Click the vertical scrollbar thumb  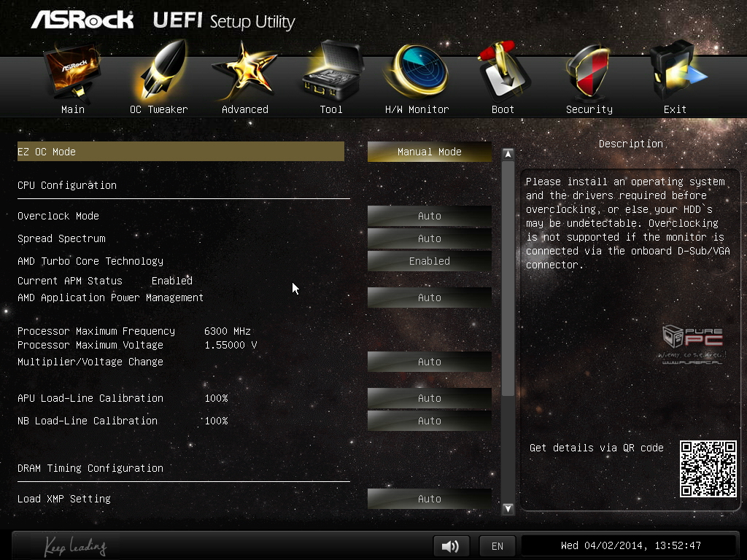pos(508,279)
